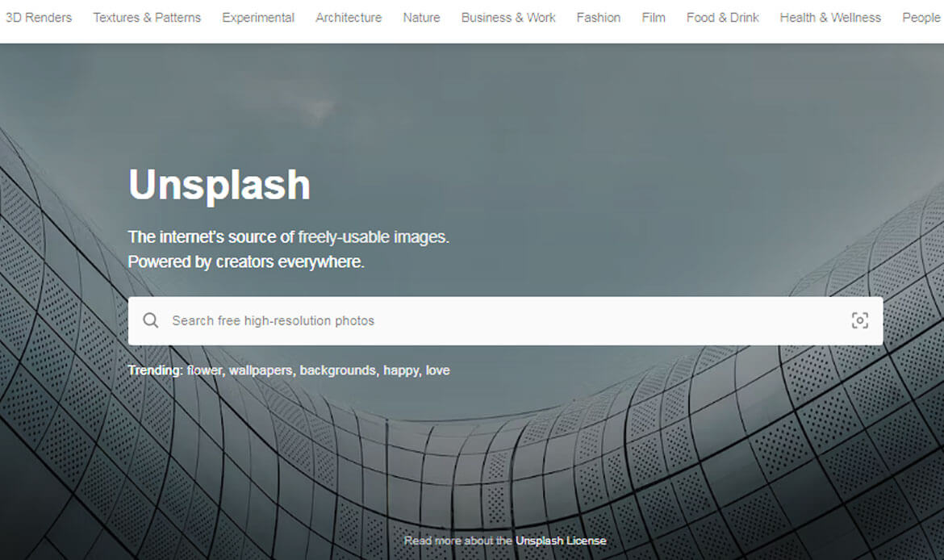Open the Textures & Patterns category
This screenshot has width=944, height=560.
[147, 18]
